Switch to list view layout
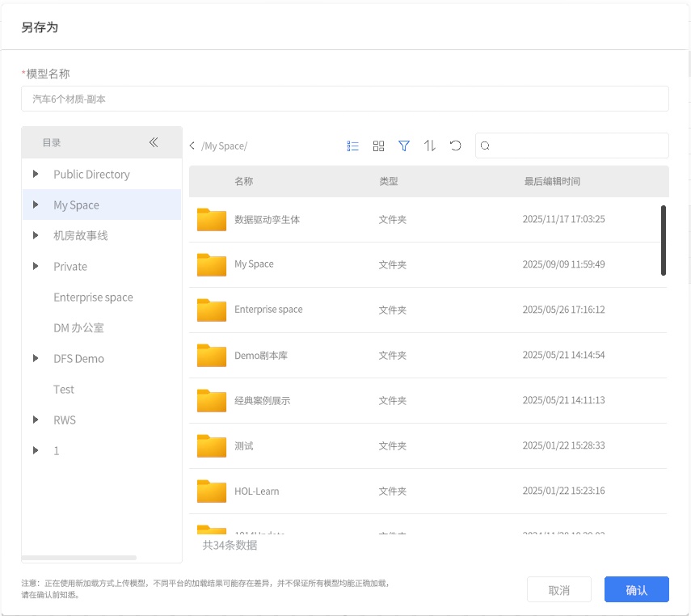This screenshot has height=616, width=691. click(352, 146)
